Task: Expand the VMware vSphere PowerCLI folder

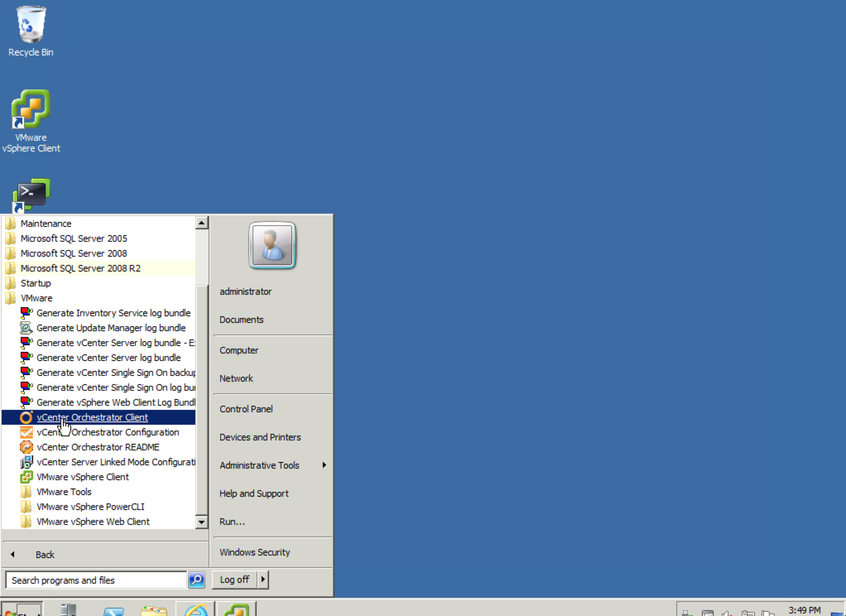Action: 90,507
